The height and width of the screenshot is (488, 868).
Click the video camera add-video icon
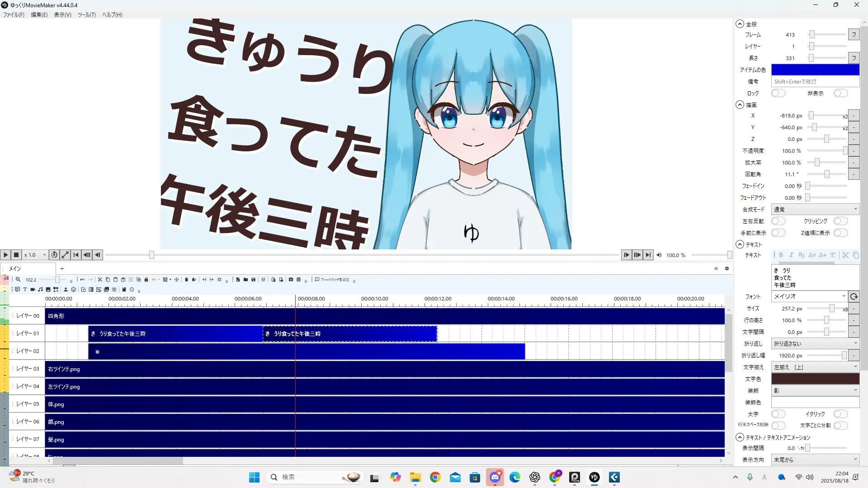[x=33, y=290]
